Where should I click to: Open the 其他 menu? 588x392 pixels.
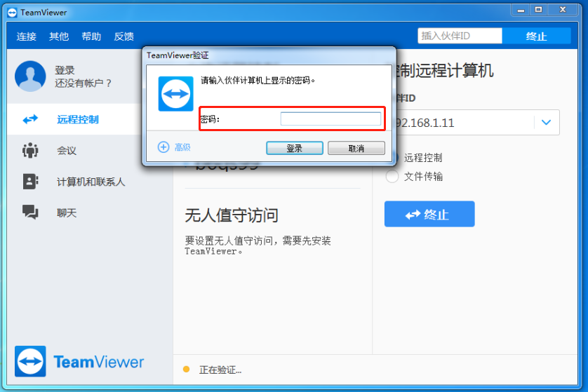tap(59, 36)
